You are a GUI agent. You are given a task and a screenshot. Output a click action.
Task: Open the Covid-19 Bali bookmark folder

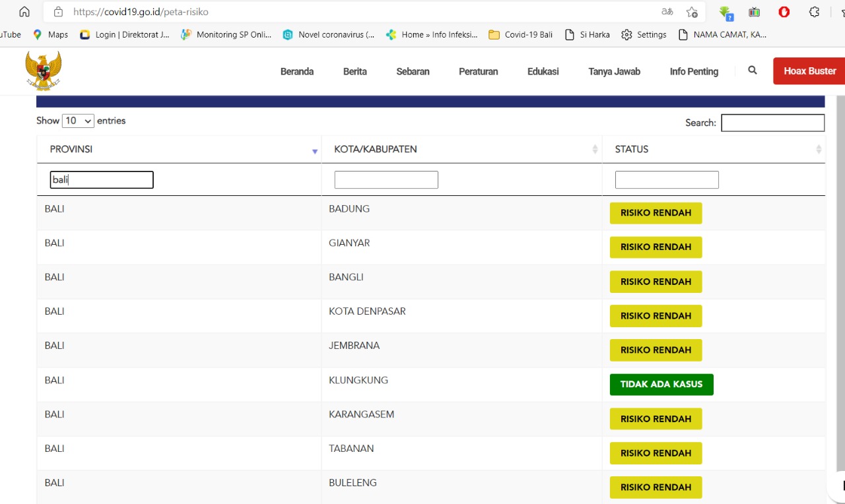point(520,34)
